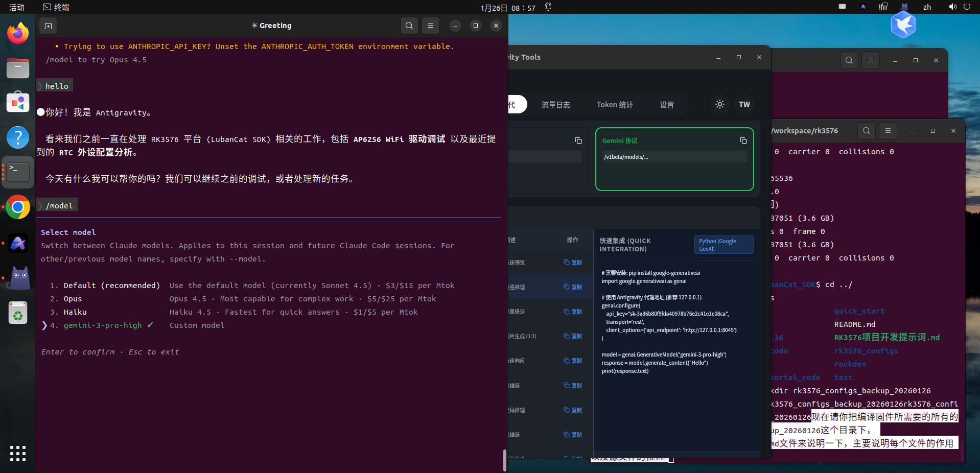The height and width of the screenshot is (473, 980).
Task: Click the Greeting terminal scrollbar
Action: [505, 460]
